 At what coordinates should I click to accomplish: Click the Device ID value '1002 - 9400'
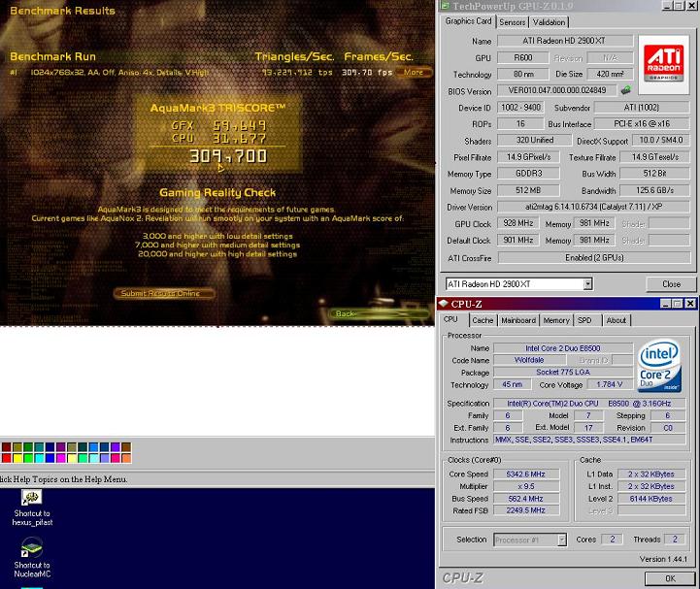click(x=520, y=107)
